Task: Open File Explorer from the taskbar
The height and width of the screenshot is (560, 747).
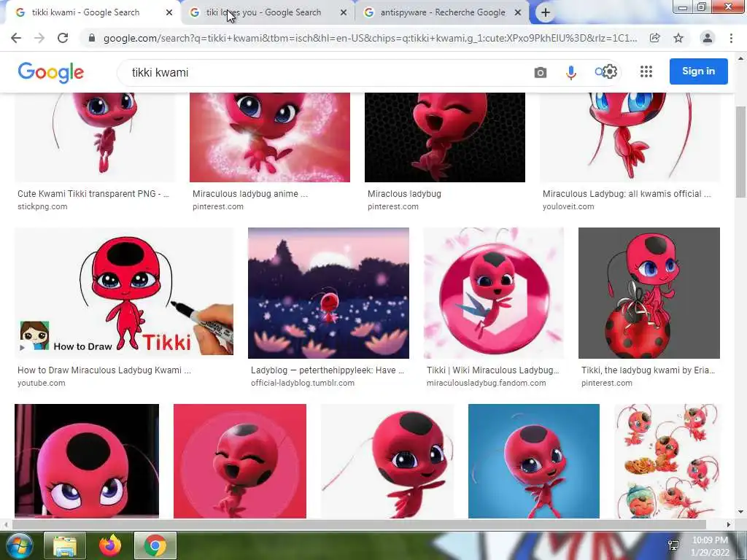Action: pos(65,545)
